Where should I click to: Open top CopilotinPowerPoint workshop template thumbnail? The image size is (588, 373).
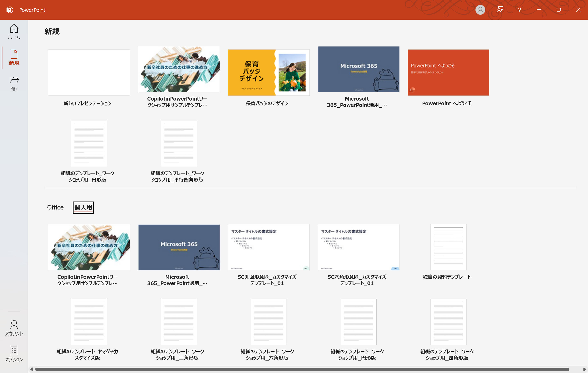[179, 69]
